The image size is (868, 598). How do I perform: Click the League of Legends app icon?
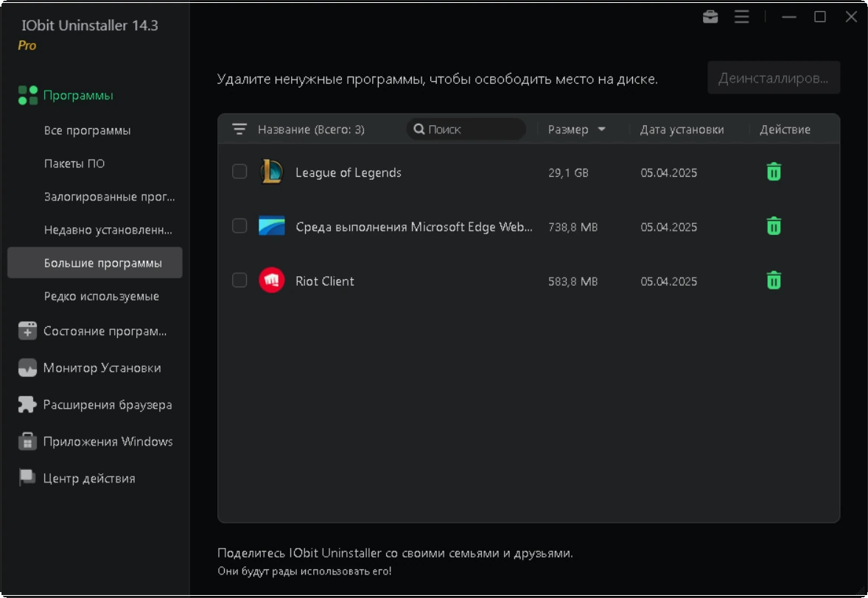(x=272, y=172)
